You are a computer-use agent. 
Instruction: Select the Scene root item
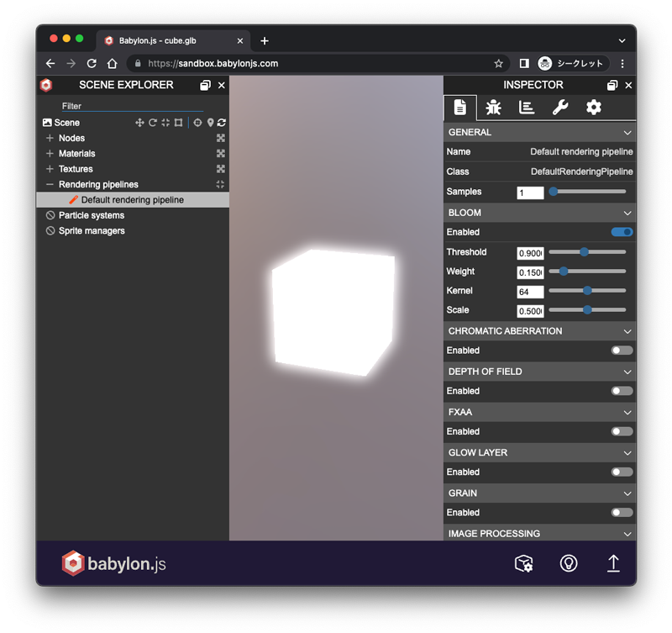[x=67, y=123]
